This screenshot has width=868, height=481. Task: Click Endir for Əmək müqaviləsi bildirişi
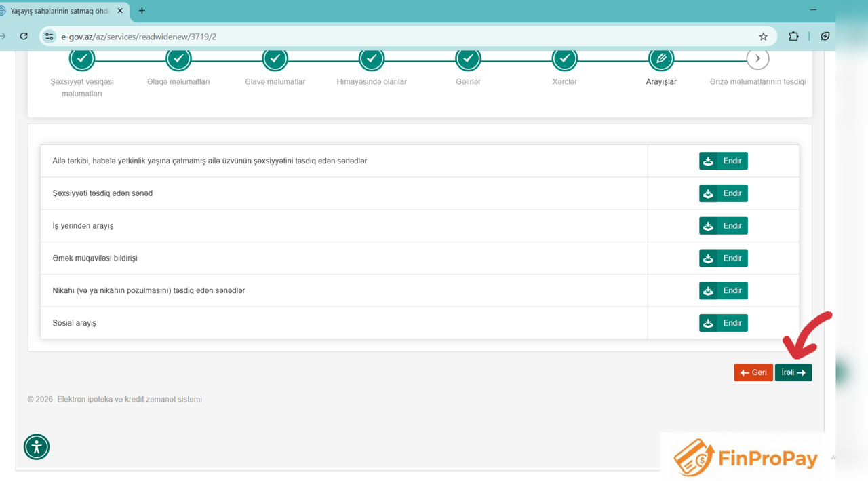pyautogui.click(x=724, y=258)
